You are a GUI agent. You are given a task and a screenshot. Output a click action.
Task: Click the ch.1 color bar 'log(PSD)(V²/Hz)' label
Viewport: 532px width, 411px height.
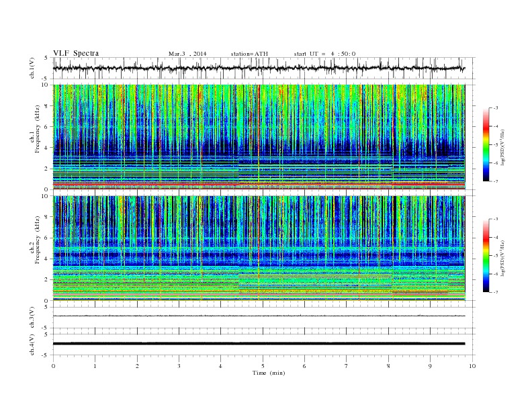(x=503, y=147)
